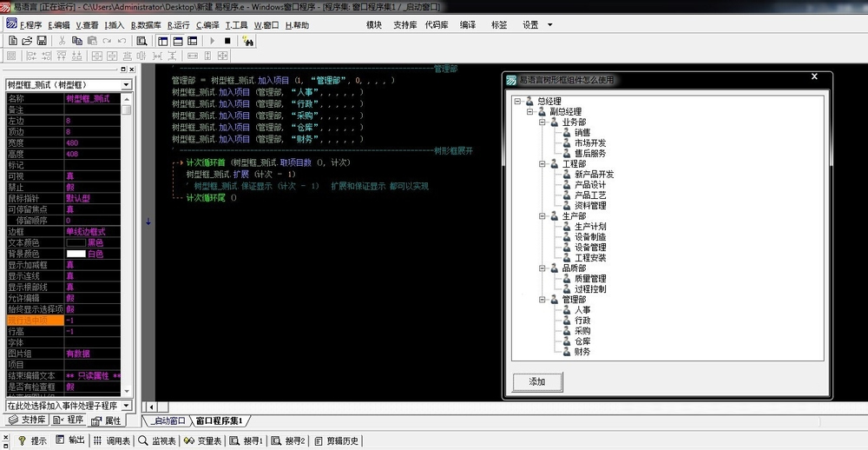Select the 市场开发 tree item
868x450 pixels.
[x=590, y=143]
